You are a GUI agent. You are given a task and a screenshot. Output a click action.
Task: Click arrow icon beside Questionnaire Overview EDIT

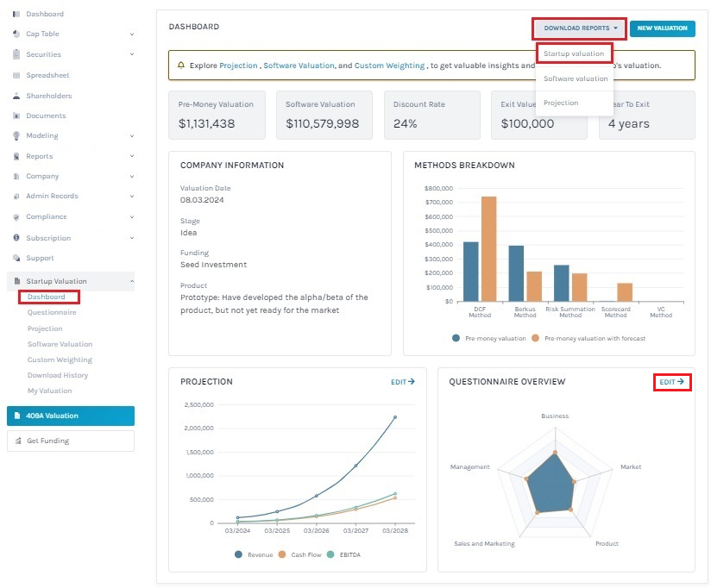point(680,381)
